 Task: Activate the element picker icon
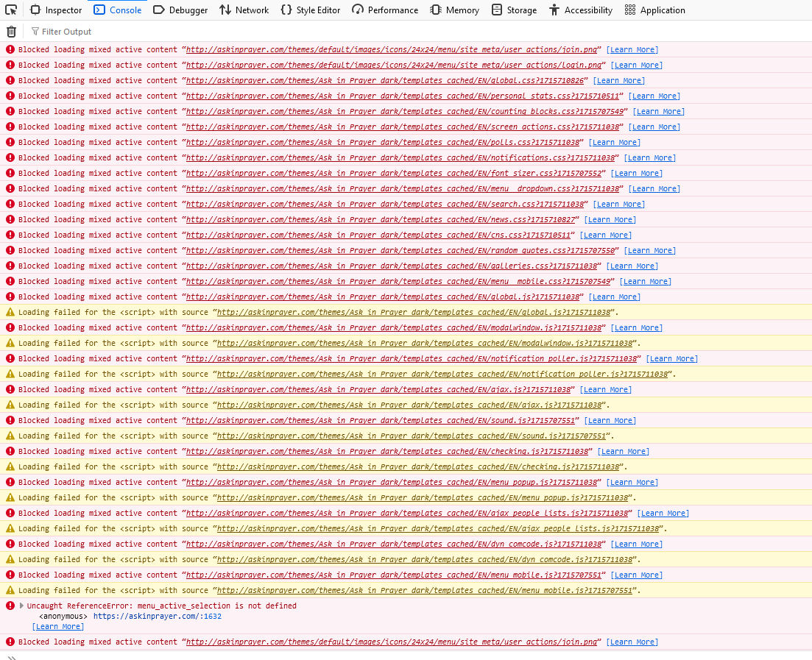pos(11,10)
